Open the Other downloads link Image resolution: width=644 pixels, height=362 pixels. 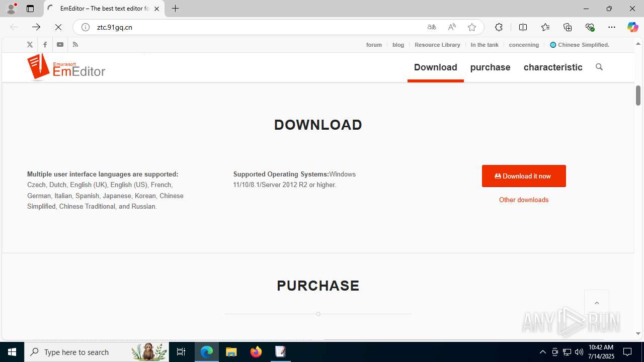pos(524,200)
